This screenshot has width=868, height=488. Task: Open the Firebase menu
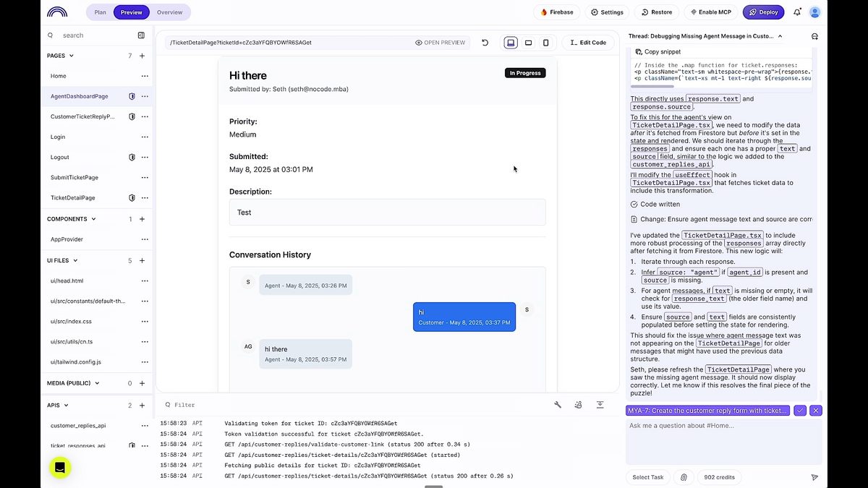tap(557, 12)
